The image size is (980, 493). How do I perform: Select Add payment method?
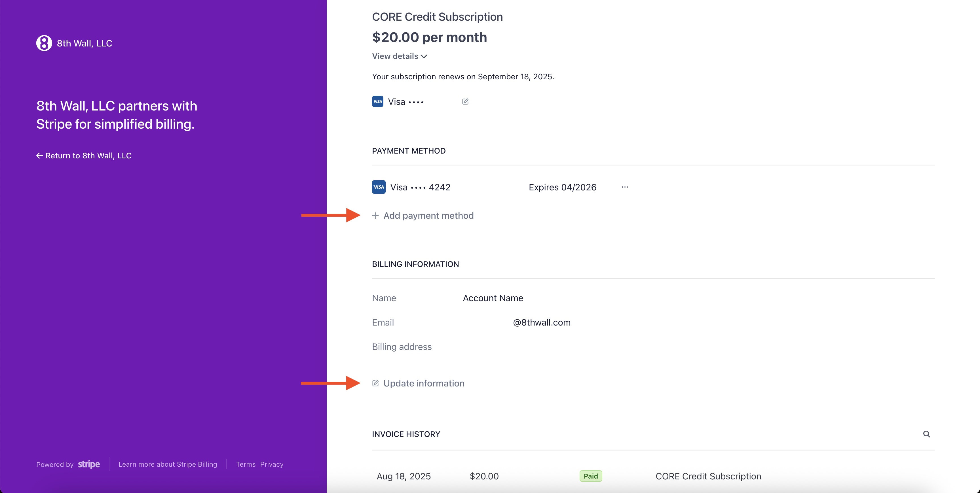pyautogui.click(x=429, y=215)
